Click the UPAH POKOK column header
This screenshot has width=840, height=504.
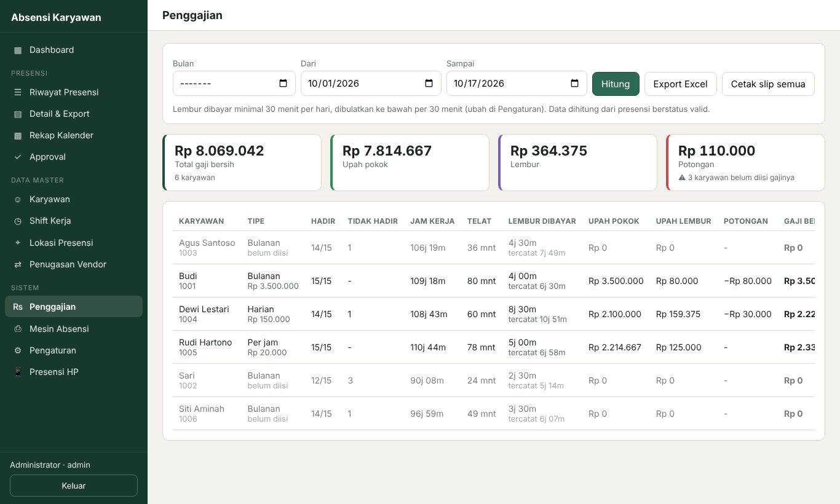(614, 221)
